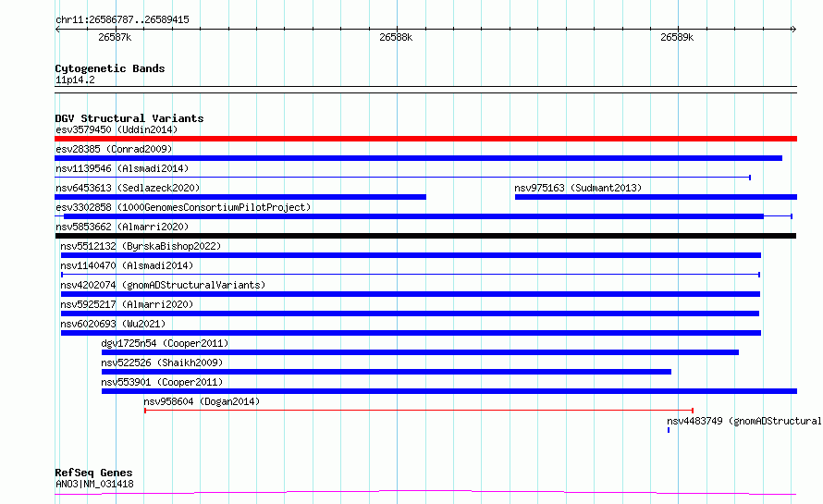
Task: Open nsv1139546 (Alsmadi2014) variant label
Action: coord(122,168)
